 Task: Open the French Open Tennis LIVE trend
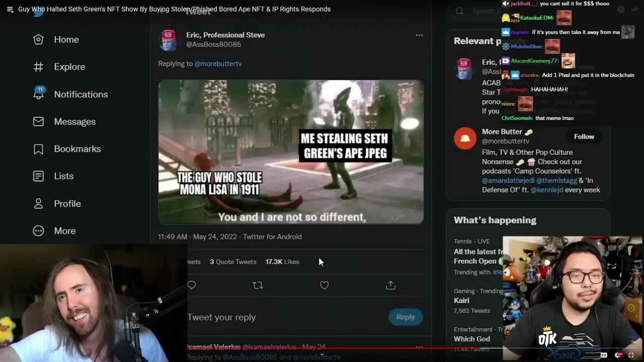478,256
